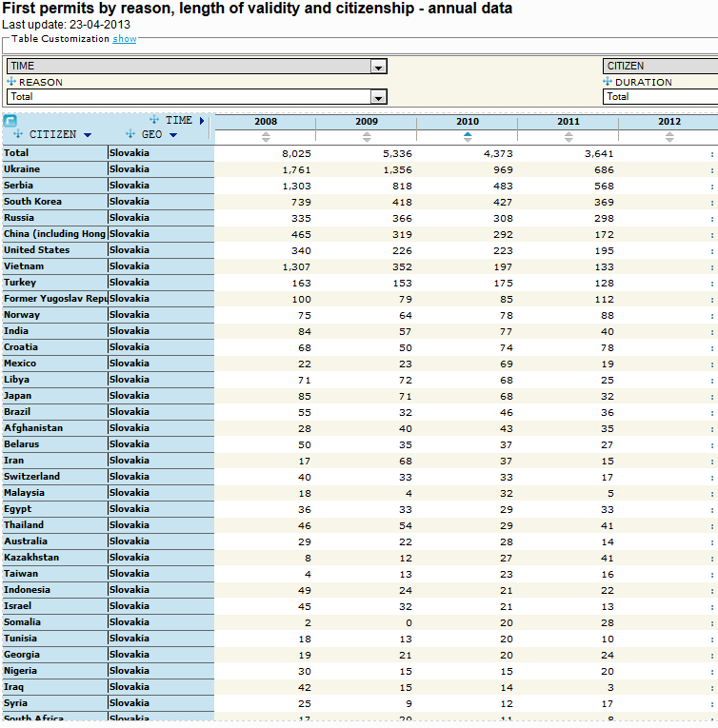Click the 8,025 cell in the Total row
Image resolution: width=718 pixels, height=728 pixels.
pos(296,153)
